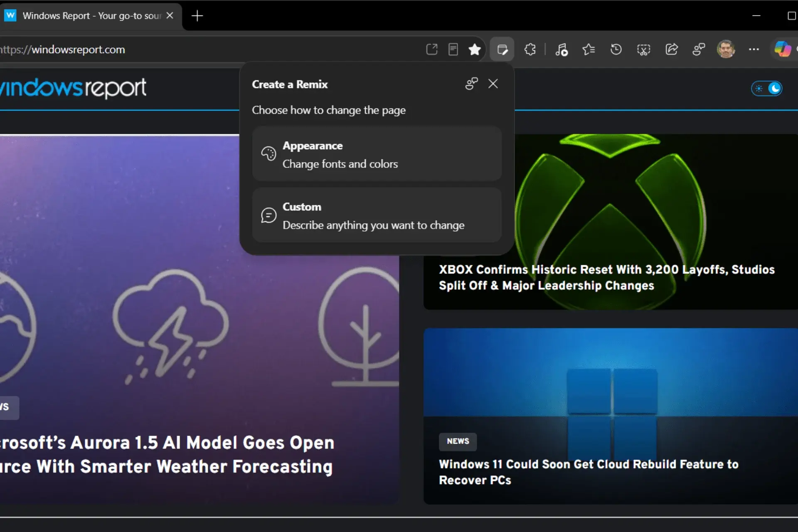This screenshot has width=798, height=532.
Task: Open the Extensions puzzle icon
Action: point(530,49)
